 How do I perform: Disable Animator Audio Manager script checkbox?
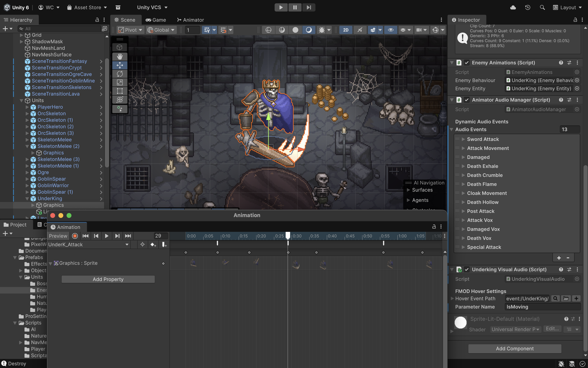(467, 100)
